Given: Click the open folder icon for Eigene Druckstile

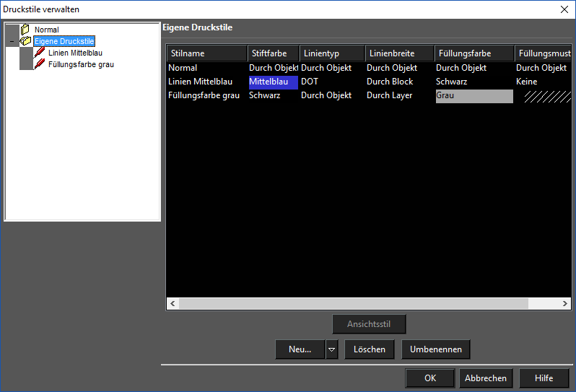Looking at the screenshot, I should tap(25, 40).
